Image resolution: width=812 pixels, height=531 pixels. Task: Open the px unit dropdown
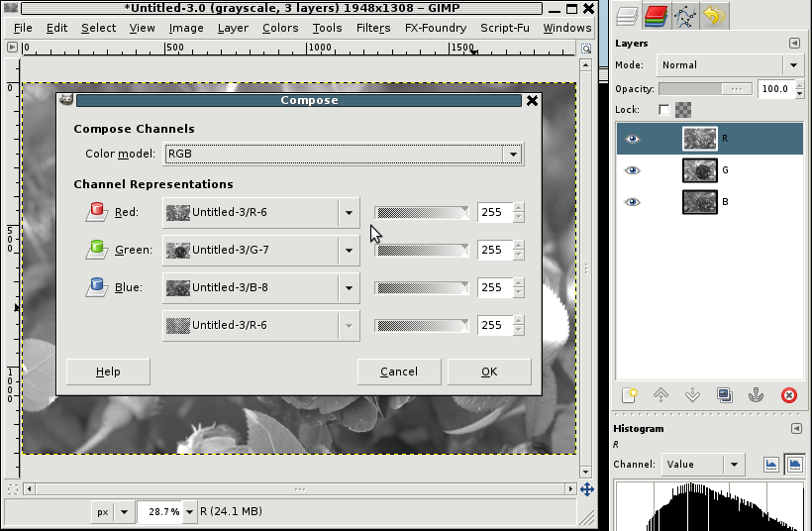(113, 512)
